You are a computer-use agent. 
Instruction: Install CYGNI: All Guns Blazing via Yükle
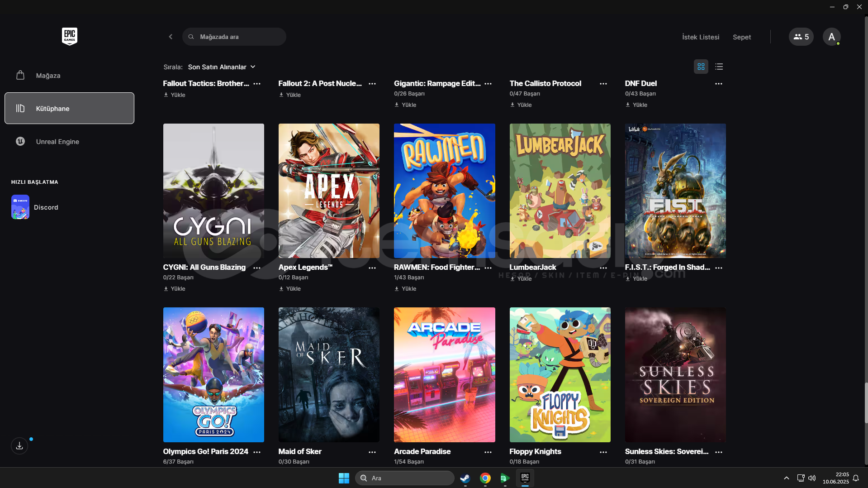tap(175, 288)
